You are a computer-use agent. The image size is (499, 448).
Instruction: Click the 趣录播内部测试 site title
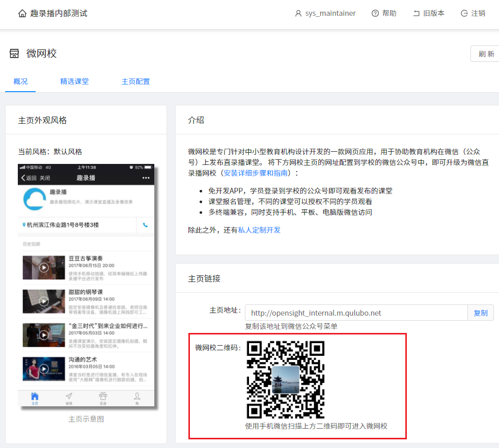coord(59,13)
